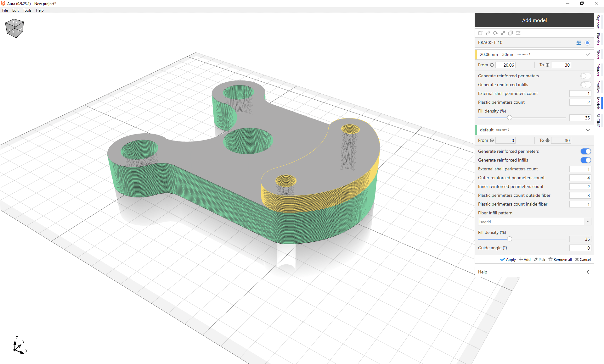This screenshot has width=604, height=364.
Task: Click Cancel in layer settings
Action: click(x=583, y=260)
